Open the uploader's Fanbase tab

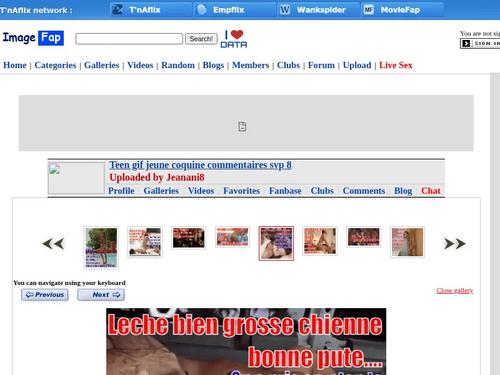pos(285,191)
